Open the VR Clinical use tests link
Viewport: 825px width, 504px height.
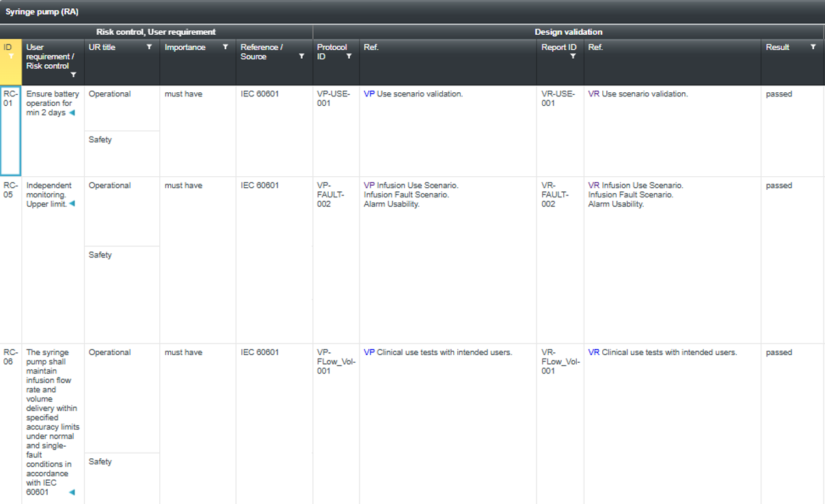(x=594, y=353)
